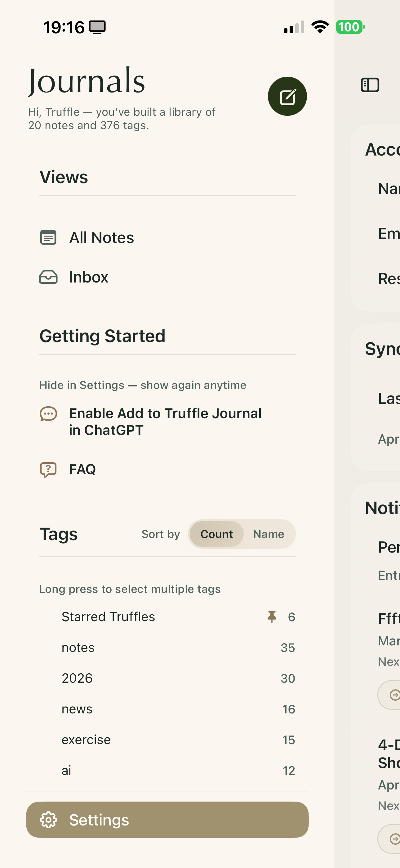
Task: Click the pin icon on Starred Truffles
Action: click(x=272, y=617)
